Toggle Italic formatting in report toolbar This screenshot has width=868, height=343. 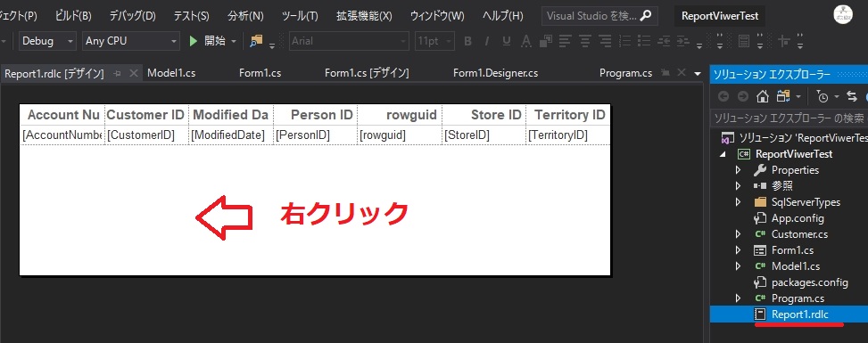(x=487, y=41)
